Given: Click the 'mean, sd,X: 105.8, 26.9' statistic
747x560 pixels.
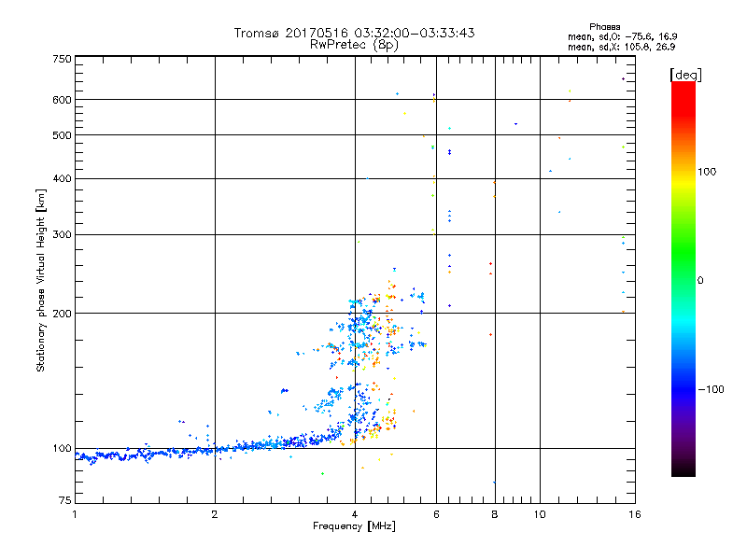Looking at the screenshot, I should (x=621, y=47).
